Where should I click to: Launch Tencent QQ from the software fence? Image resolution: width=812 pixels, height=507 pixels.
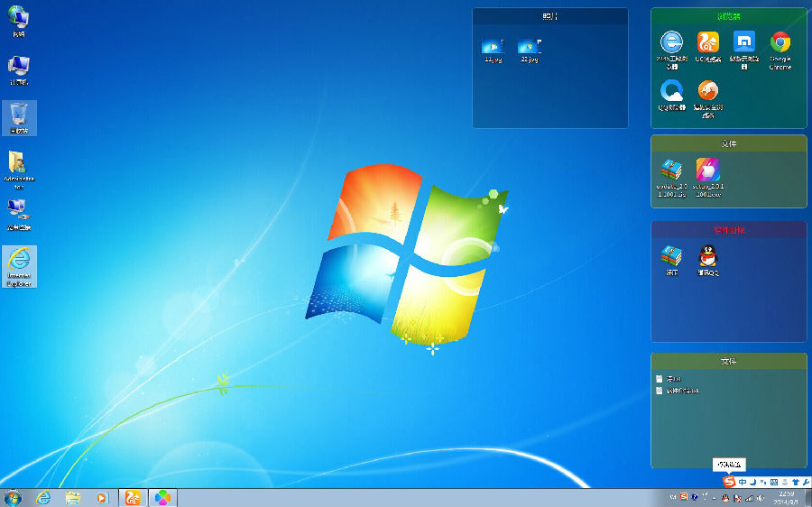708,260
